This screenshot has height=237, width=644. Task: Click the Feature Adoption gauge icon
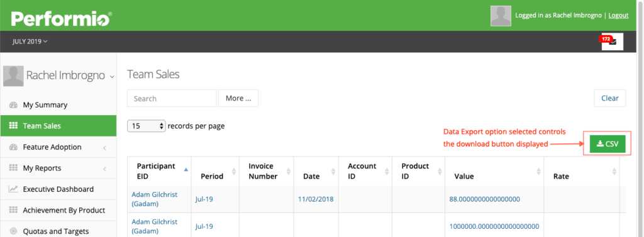tap(13, 147)
